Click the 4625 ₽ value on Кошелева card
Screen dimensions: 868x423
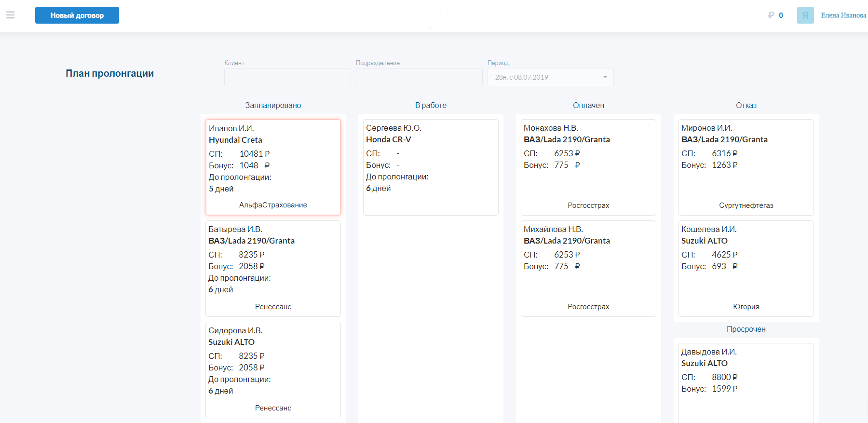coord(725,255)
